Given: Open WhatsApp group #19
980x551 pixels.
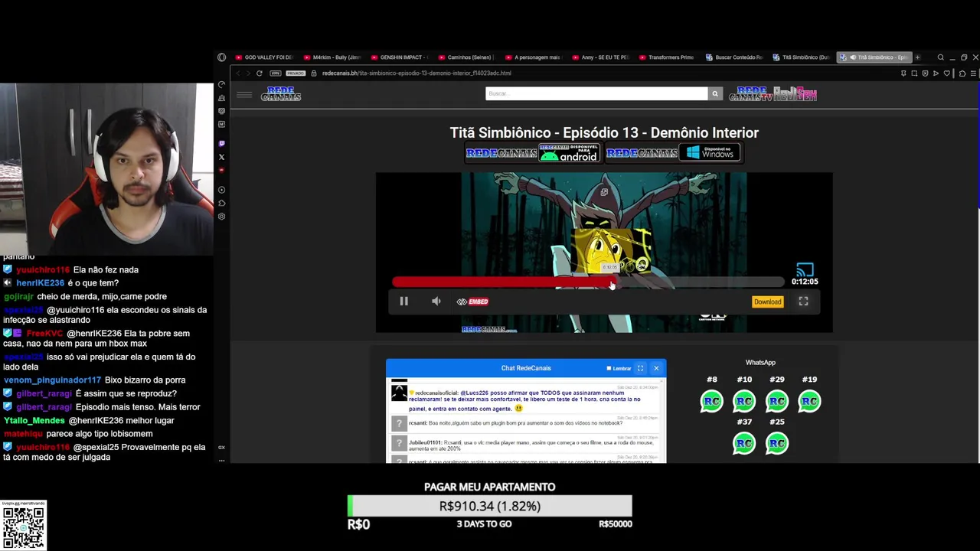Looking at the screenshot, I should (809, 401).
